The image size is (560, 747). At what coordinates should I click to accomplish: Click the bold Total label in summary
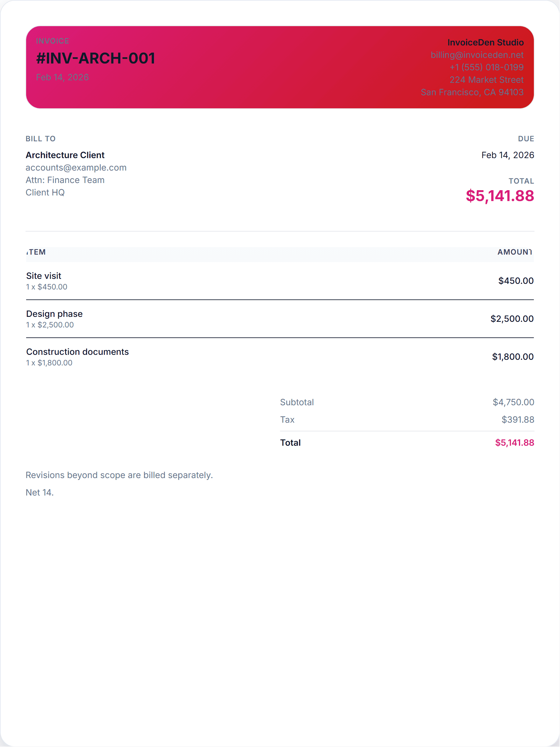click(290, 443)
